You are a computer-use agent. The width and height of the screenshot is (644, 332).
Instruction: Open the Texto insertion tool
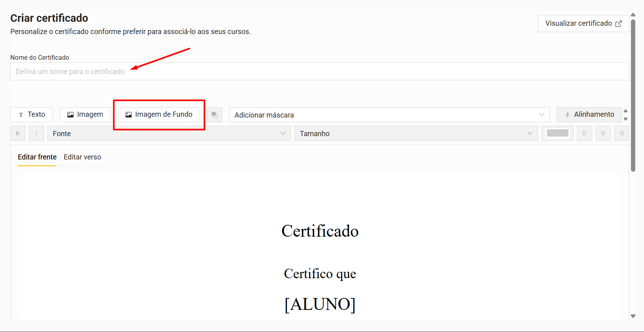coord(31,114)
